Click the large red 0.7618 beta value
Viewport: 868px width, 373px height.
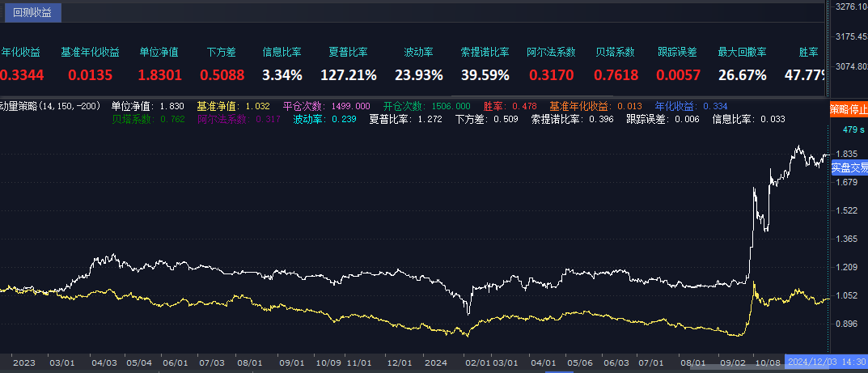[616, 75]
